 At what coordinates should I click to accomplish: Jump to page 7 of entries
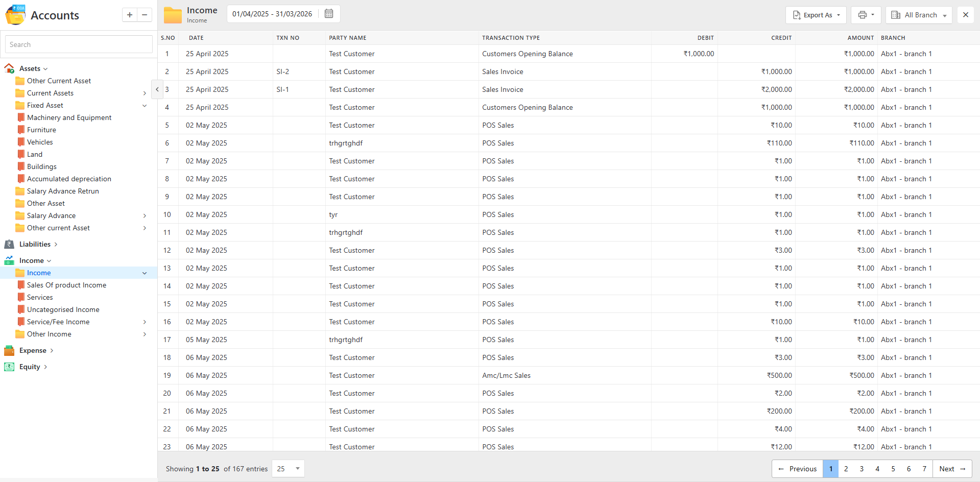(x=924, y=469)
